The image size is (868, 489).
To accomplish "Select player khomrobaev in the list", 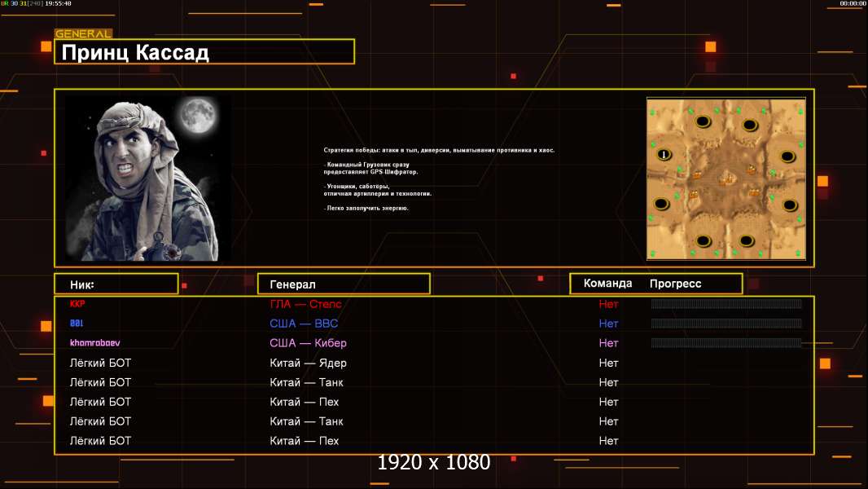I will tap(95, 343).
